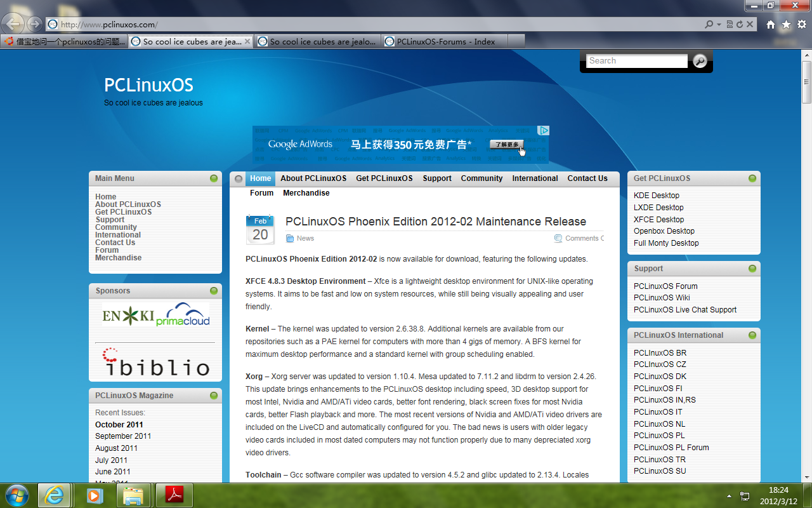Collapse the Get PCLinuxOS panel via green dot
The image size is (812, 508).
(752, 178)
